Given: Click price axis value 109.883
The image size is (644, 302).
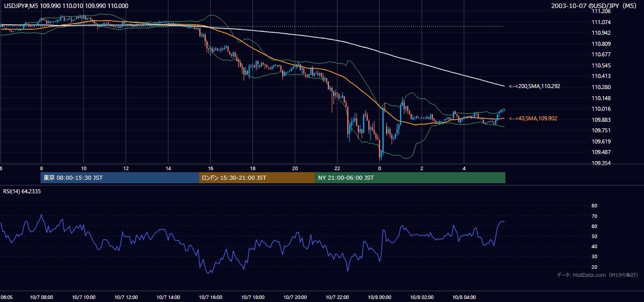Looking at the screenshot, I should tap(602, 120).
